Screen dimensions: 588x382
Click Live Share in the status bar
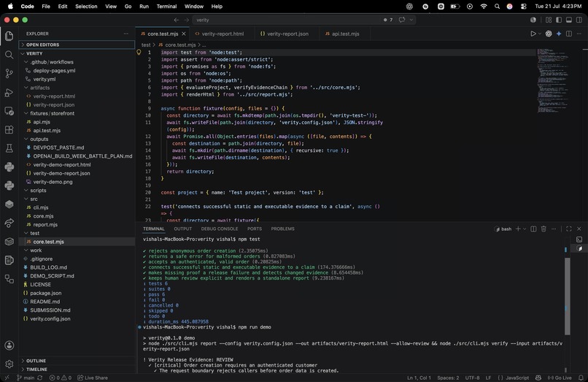click(93, 378)
